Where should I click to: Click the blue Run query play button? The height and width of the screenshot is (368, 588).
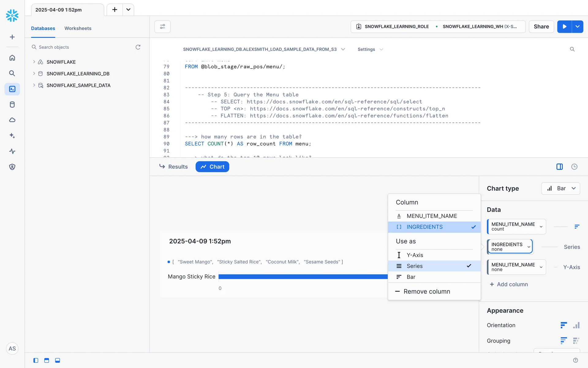tap(564, 27)
